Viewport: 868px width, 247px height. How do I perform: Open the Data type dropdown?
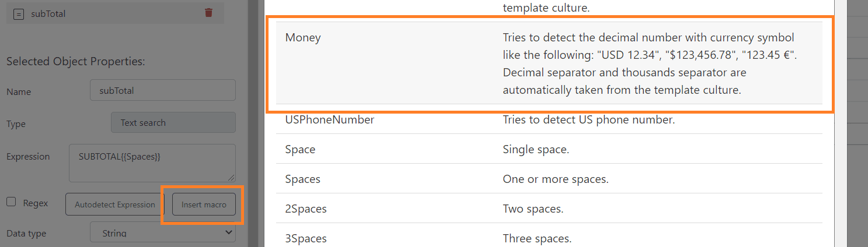163,233
